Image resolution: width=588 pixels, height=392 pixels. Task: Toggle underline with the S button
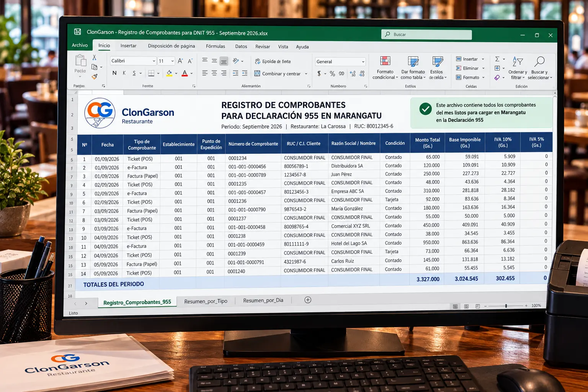click(134, 73)
